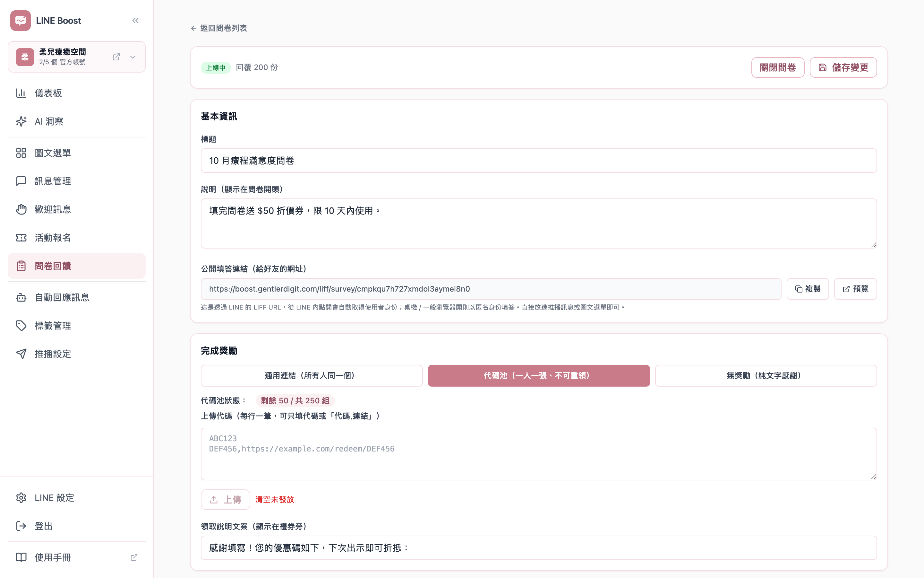Open 歡迎訊息 in sidebar

click(77, 209)
